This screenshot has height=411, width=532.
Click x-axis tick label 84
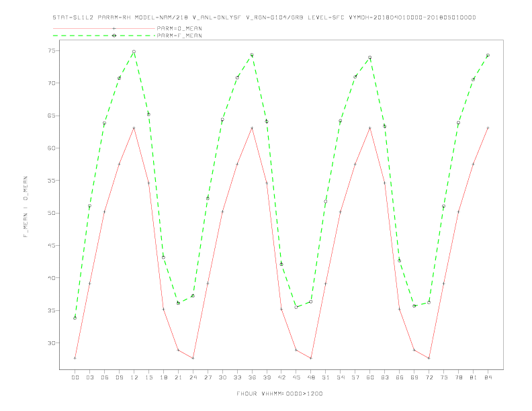click(x=488, y=377)
